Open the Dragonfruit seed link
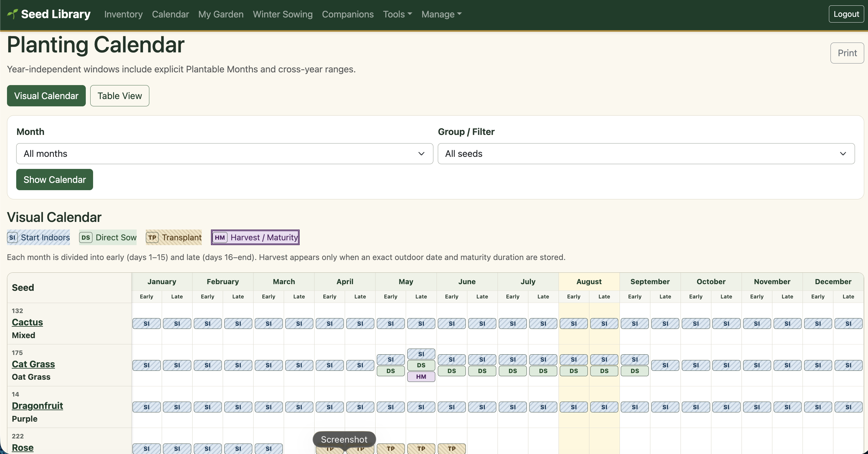 tap(37, 405)
